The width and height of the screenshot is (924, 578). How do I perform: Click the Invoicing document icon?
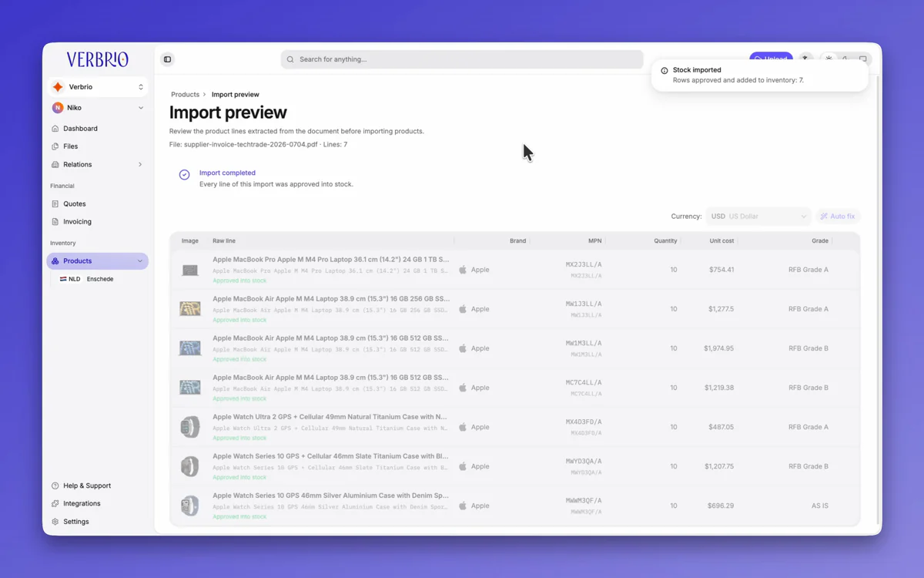click(x=55, y=222)
